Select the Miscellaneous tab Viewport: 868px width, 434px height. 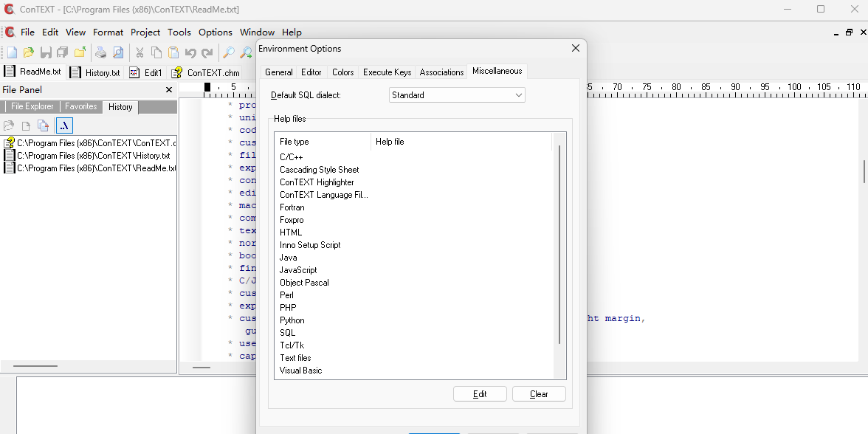coord(497,71)
